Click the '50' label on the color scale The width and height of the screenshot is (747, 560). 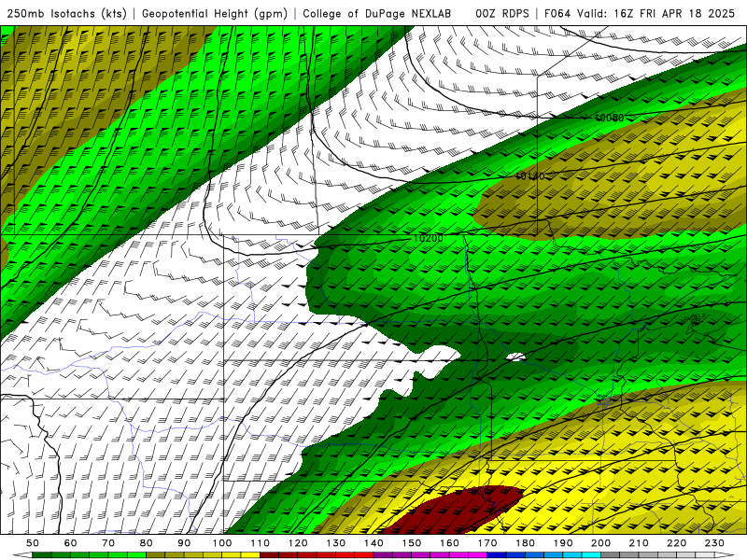pyautogui.click(x=33, y=543)
